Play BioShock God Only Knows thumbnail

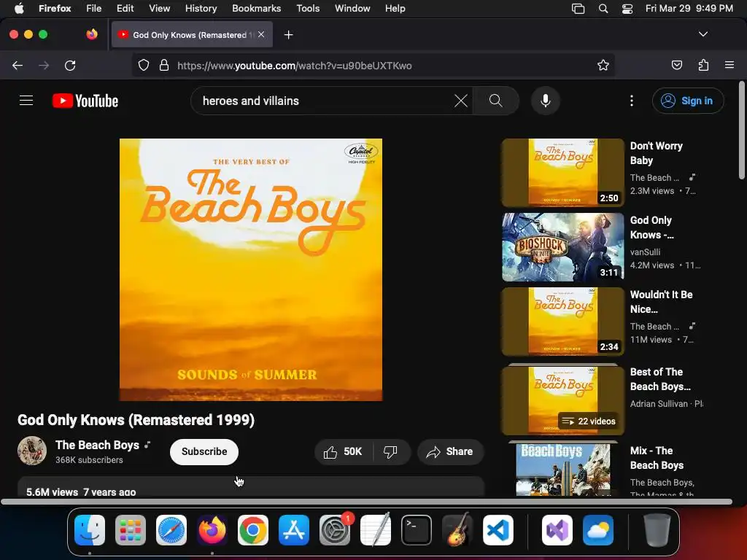(562, 246)
